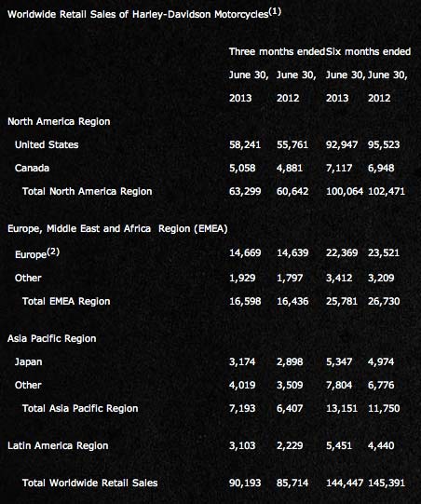Select the Asia Pacific Other value 3,509
Viewport: 421px width, 504px height.
[x=290, y=385]
